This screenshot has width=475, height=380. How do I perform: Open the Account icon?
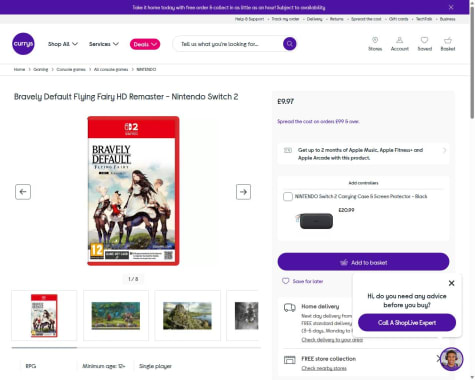(x=399, y=44)
